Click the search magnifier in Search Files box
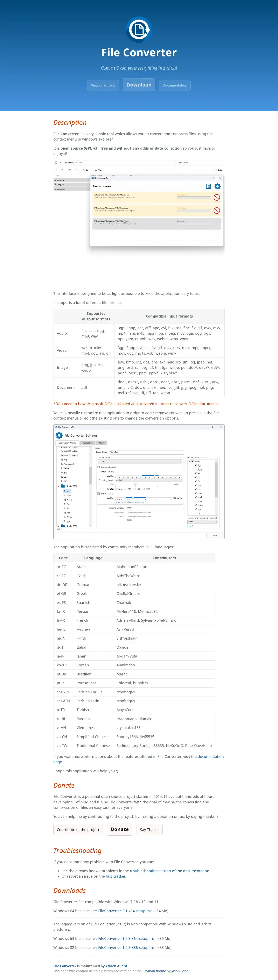The width and height of the screenshot is (278, 980). 222,162
